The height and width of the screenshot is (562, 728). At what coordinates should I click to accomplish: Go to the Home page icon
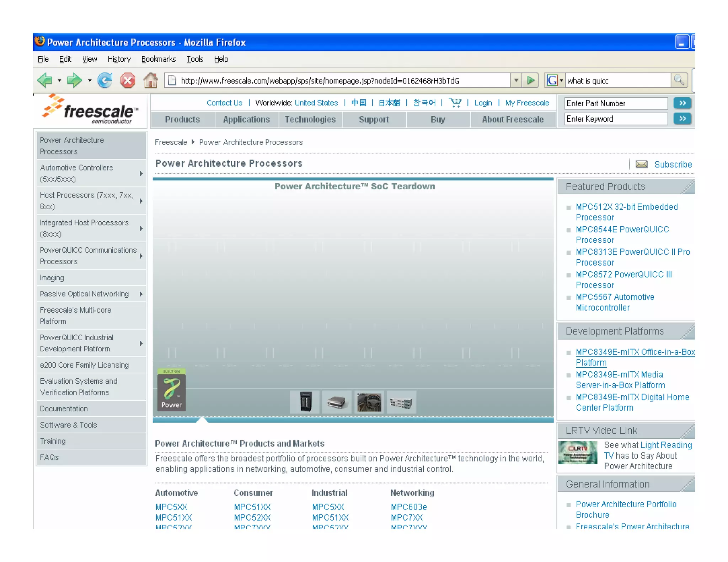(151, 80)
